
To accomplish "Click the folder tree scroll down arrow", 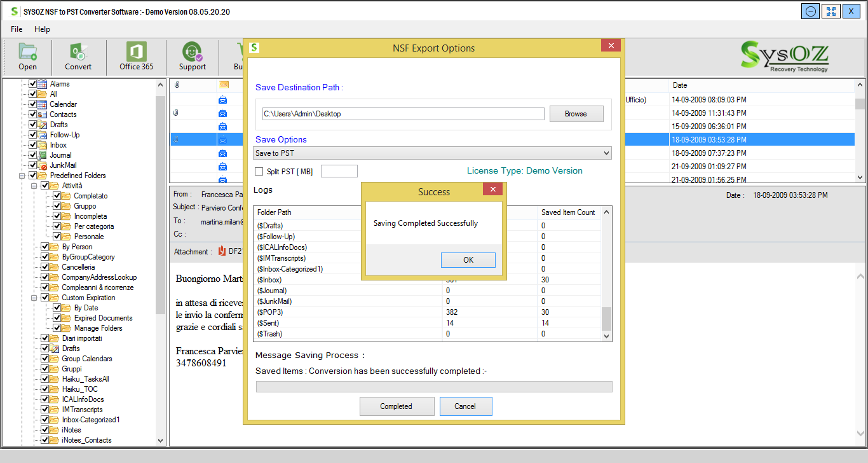I will click(x=160, y=440).
